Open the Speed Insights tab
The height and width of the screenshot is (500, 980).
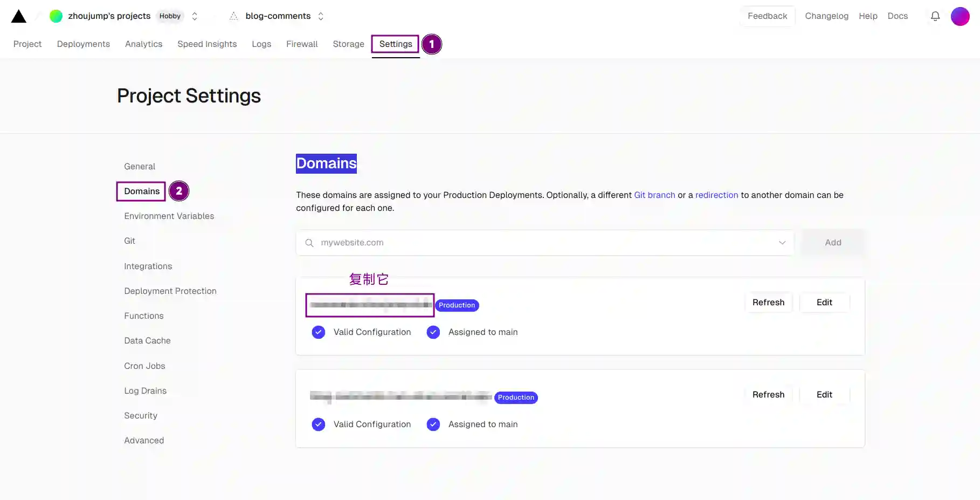click(x=207, y=44)
